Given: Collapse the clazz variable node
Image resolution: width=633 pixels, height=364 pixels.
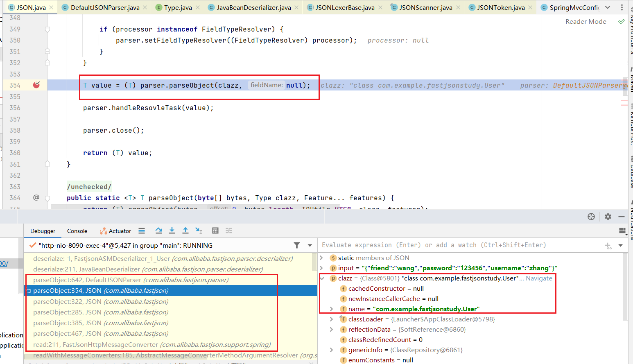Looking at the screenshot, I should coord(322,278).
